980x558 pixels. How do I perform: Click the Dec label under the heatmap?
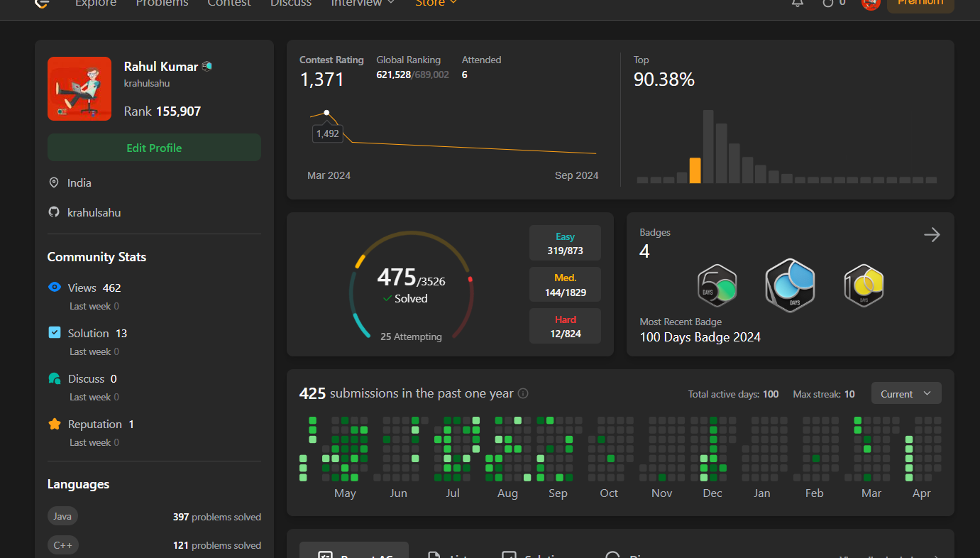tap(712, 493)
